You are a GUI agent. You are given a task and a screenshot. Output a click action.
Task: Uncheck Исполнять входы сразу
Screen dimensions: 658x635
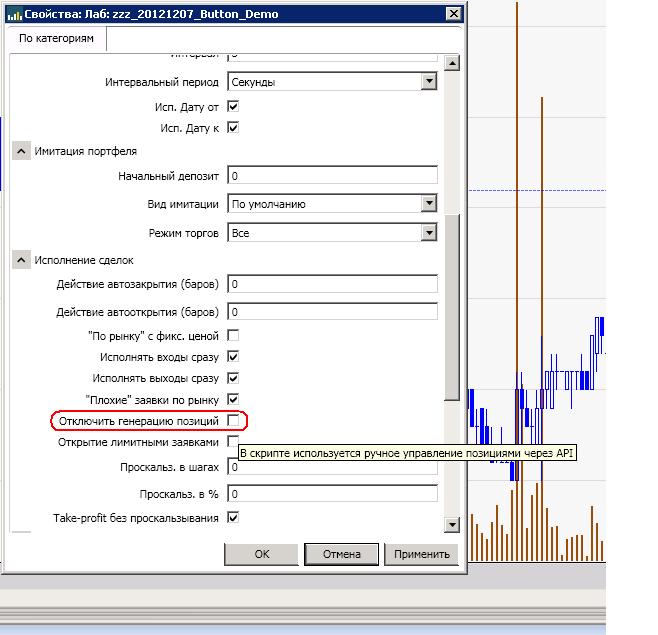233,357
